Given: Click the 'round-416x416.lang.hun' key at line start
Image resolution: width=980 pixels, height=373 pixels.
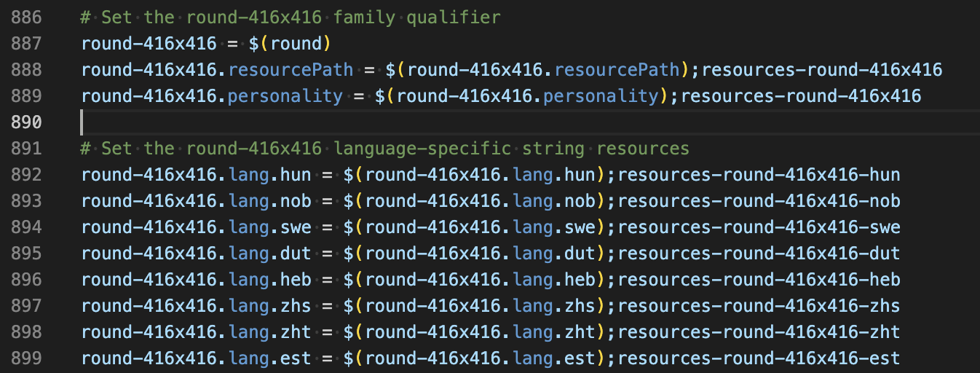Looking at the screenshot, I should point(197,175).
